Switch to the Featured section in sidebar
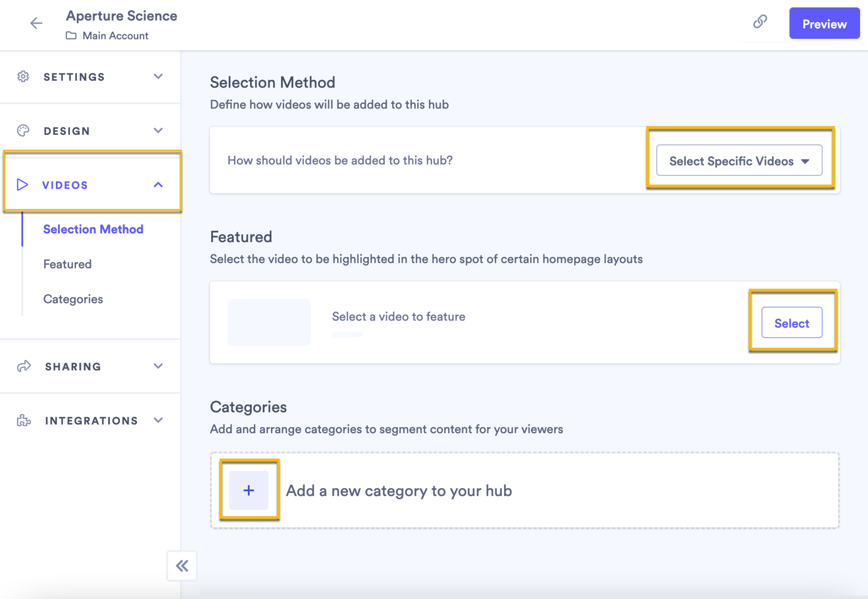Image resolution: width=868 pixels, height=599 pixels. coord(67,264)
